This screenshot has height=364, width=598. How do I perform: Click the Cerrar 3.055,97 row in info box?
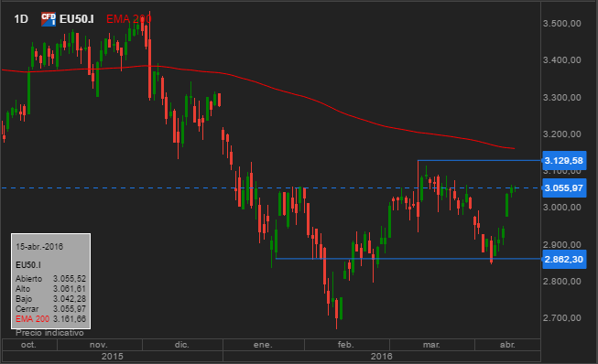click(x=50, y=309)
